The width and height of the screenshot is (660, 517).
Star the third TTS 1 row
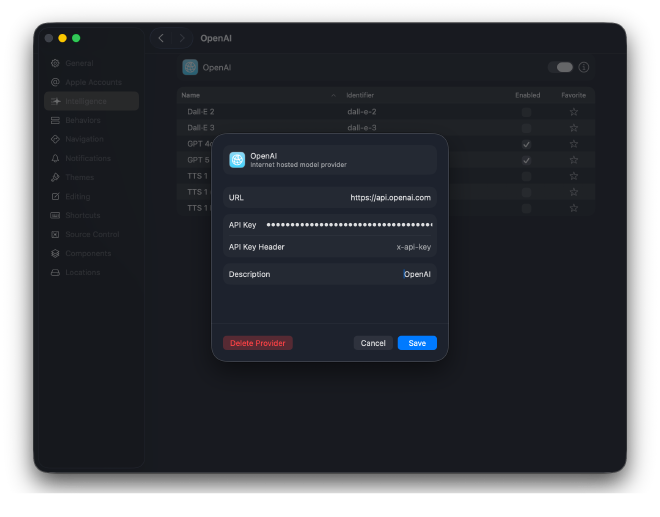pos(573,208)
